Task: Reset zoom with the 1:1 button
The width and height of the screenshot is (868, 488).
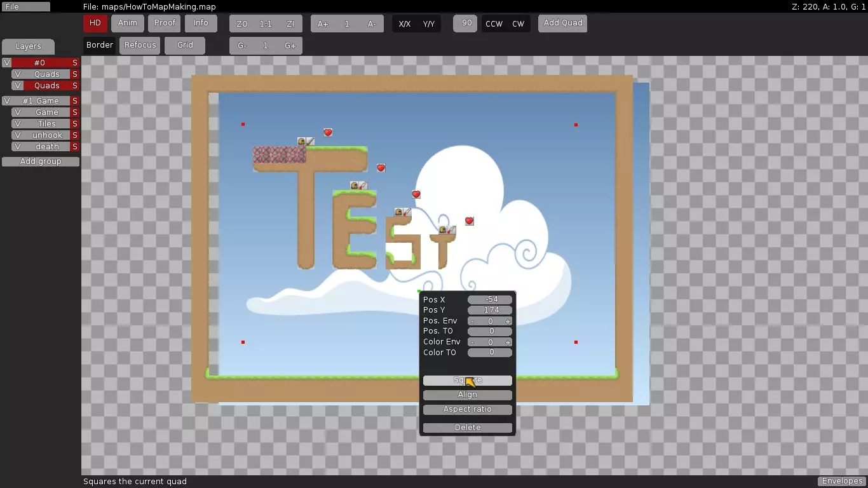Action: 266,24
